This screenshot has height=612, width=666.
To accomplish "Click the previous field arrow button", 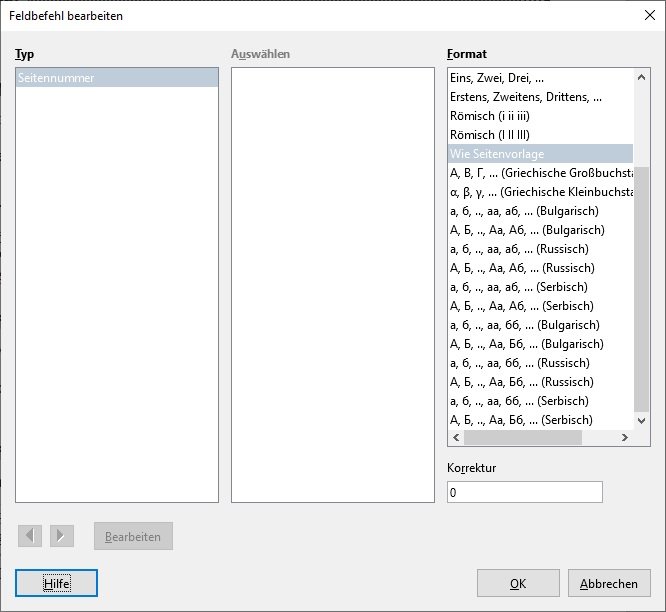I will click(x=30, y=536).
